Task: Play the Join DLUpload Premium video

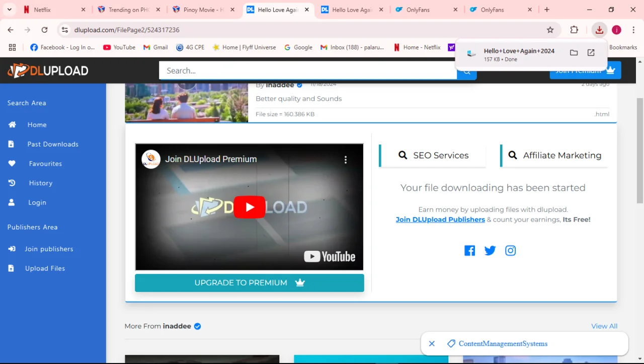Action: pos(250,207)
